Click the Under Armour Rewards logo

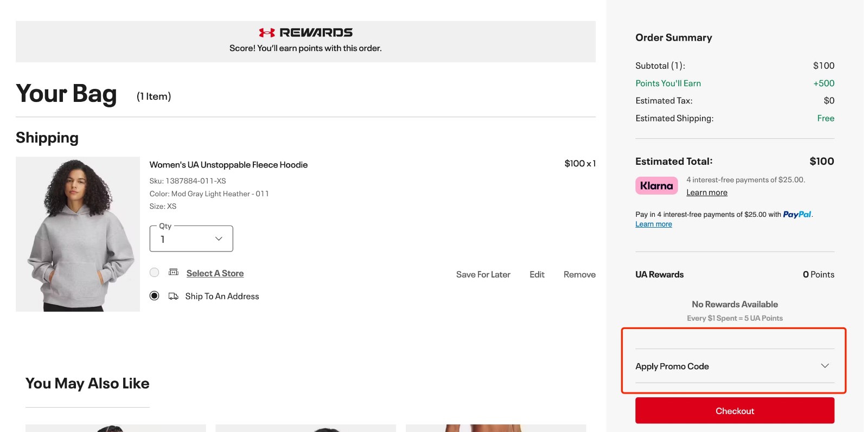click(x=305, y=32)
